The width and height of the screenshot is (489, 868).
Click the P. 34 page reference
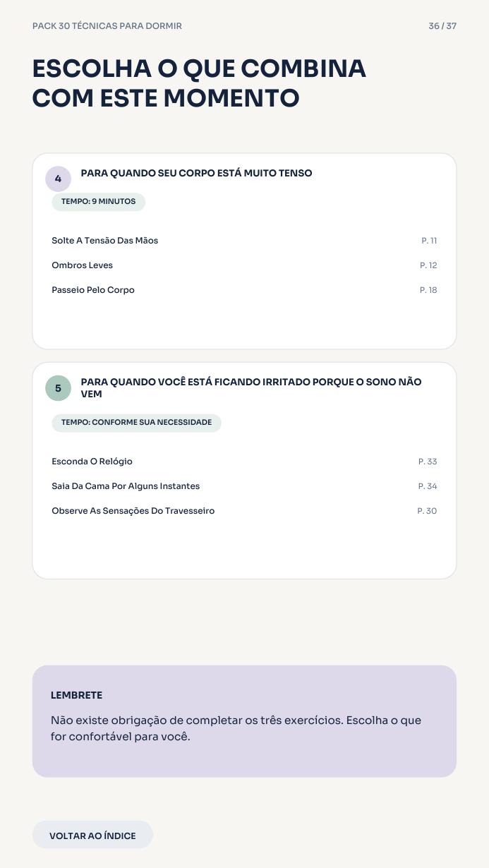[428, 486]
